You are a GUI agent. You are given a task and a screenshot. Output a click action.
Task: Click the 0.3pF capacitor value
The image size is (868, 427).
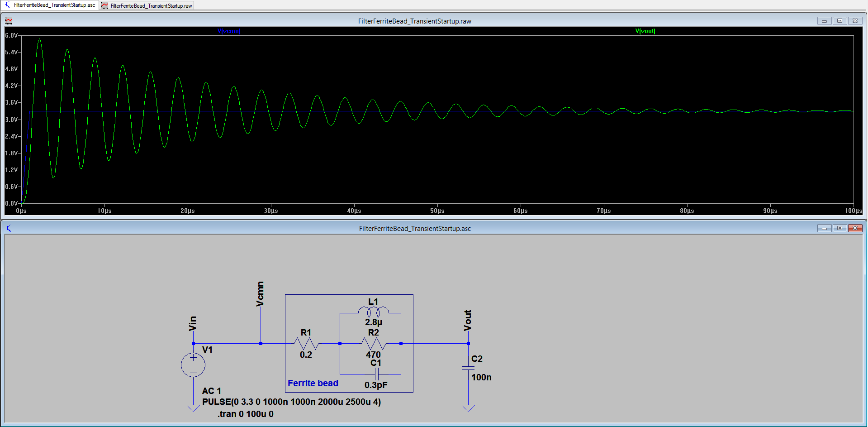coord(376,385)
